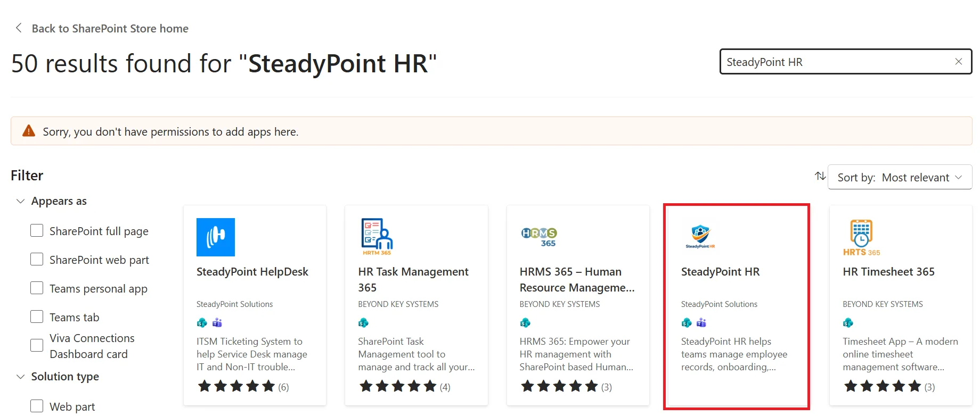Click the 50 results found heading

tap(224, 63)
